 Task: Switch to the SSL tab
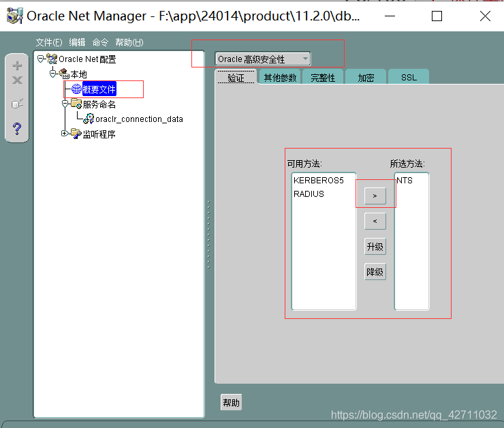(409, 77)
